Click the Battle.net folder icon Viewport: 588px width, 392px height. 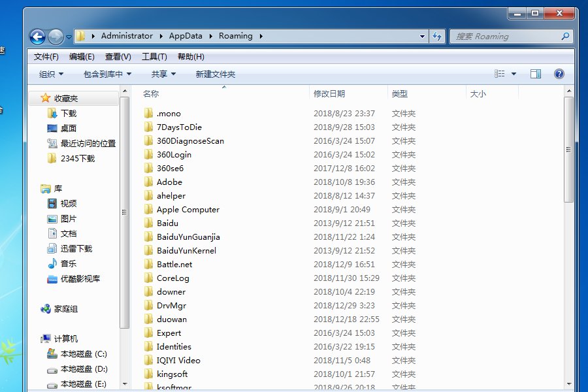click(x=148, y=265)
